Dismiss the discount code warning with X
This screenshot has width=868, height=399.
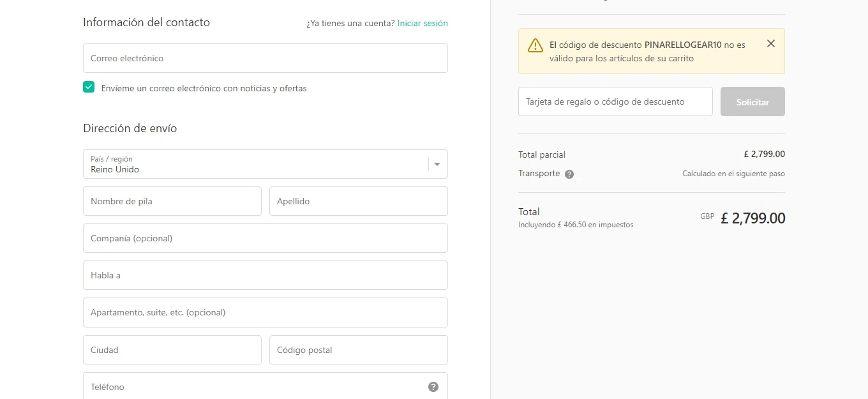coord(771,43)
